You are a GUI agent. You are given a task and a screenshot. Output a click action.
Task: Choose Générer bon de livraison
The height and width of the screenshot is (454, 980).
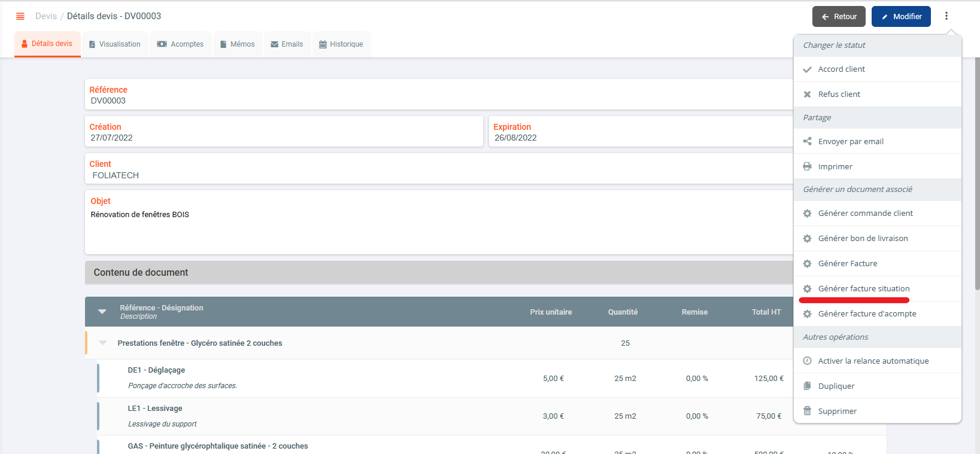(863, 239)
